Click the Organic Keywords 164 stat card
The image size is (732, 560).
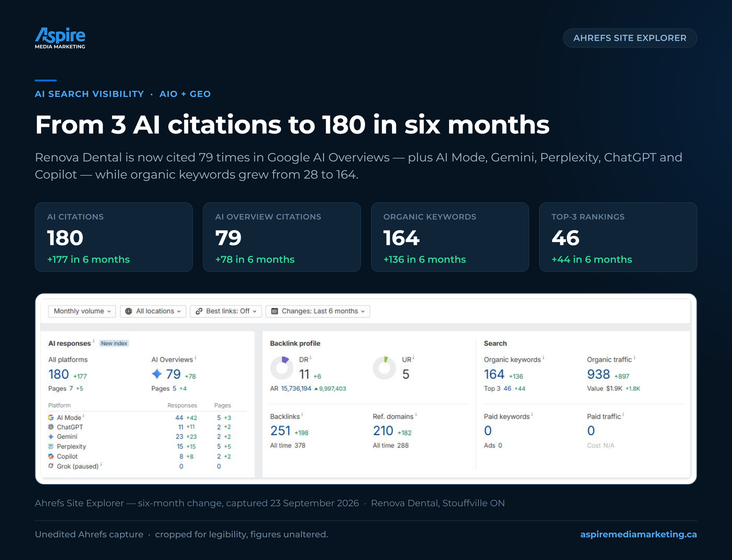(450, 237)
